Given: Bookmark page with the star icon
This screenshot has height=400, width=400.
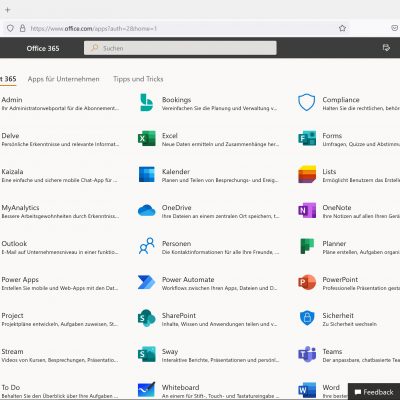Looking at the screenshot, I should [x=342, y=28].
